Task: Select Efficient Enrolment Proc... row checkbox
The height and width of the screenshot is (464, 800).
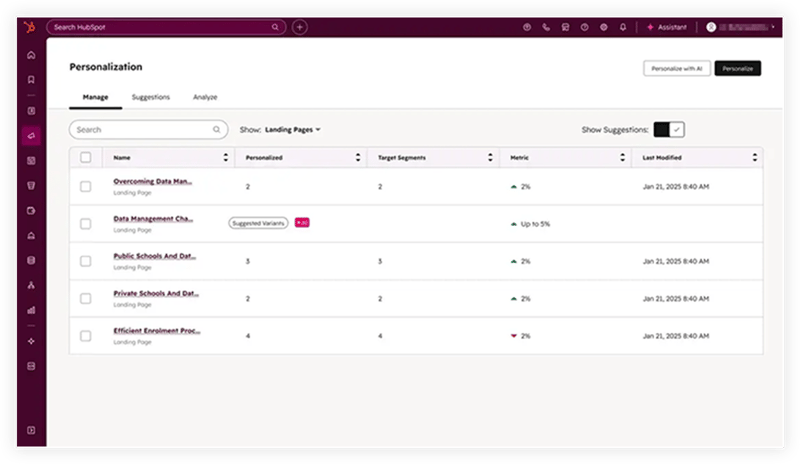Action: [x=86, y=336]
